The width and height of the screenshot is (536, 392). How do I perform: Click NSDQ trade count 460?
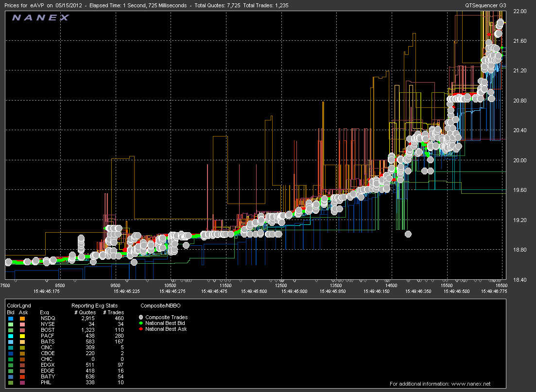pyautogui.click(x=120, y=318)
